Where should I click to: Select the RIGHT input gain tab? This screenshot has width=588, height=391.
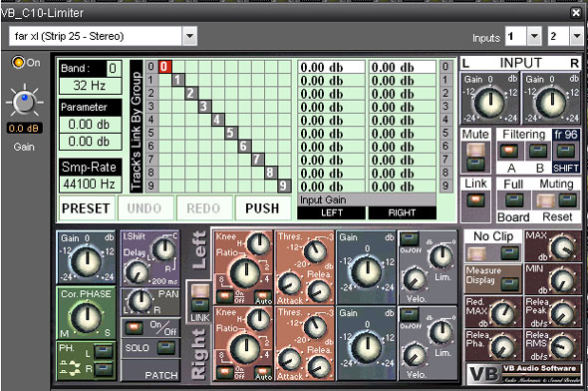tap(402, 212)
